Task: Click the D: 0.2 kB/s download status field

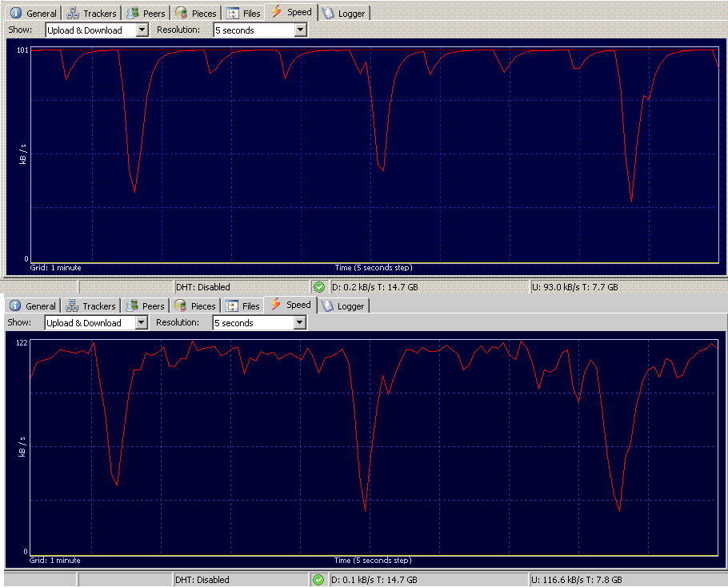Action: 374,287
